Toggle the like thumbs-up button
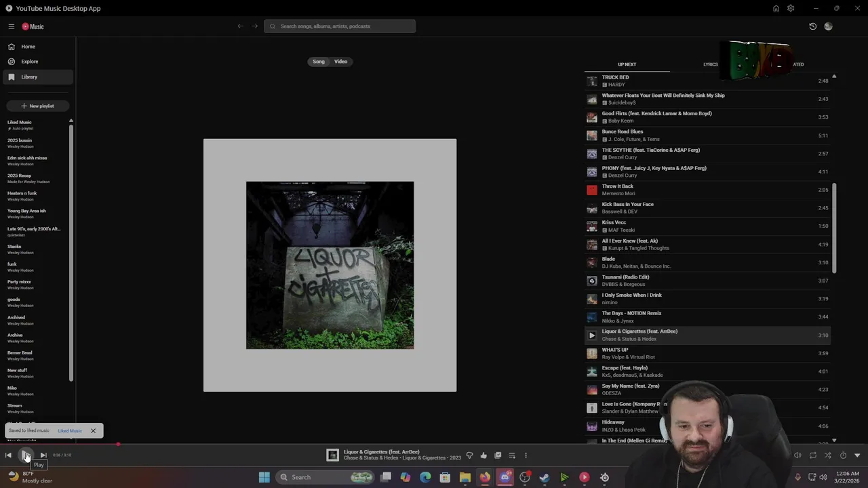 484,455
